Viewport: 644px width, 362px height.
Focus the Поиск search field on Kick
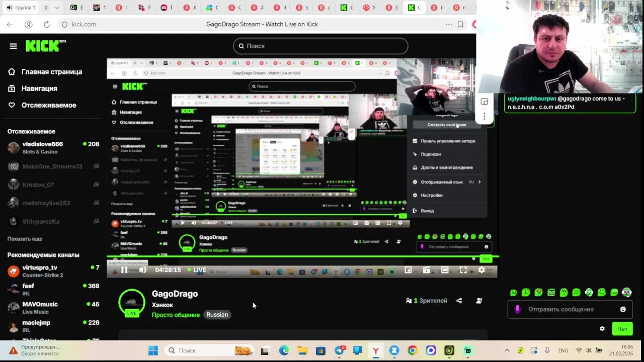[x=320, y=46]
